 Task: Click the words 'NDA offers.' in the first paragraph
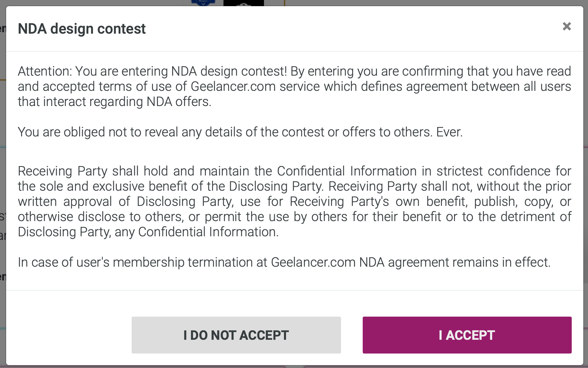coord(179,102)
